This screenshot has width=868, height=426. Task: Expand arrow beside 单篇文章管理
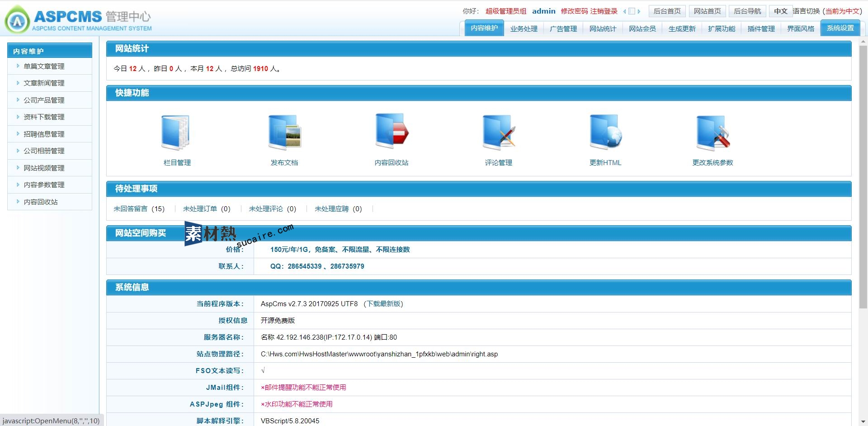pos(18,66)
